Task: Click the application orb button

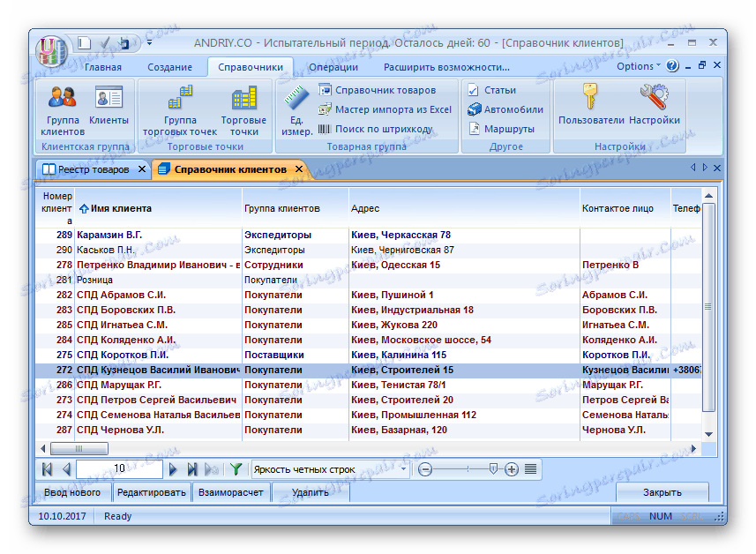Action: [x=50, y=50]
